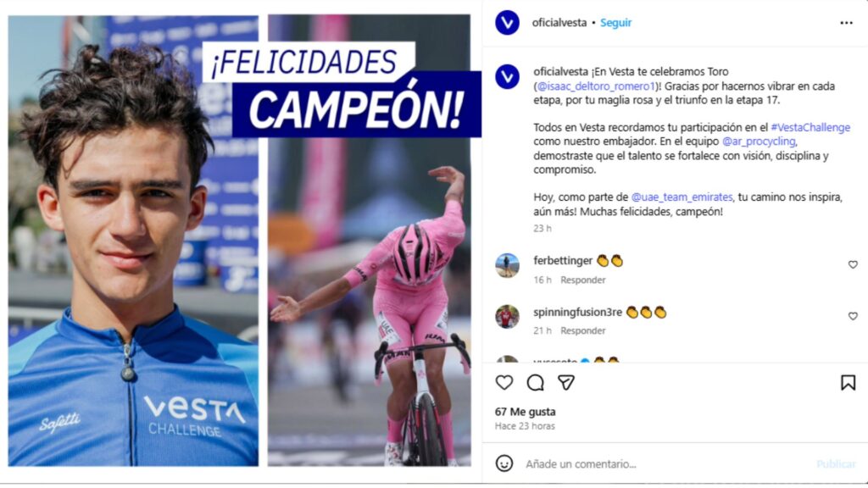
Task: Visit the @uae_team_emirates profile link
Action: click(x=682, y=197)
